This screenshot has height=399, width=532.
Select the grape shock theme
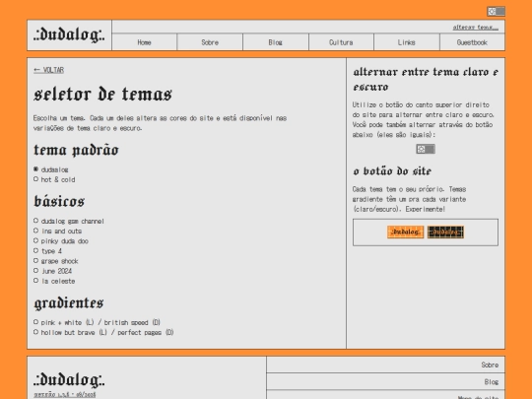click(x=36, y=260)
